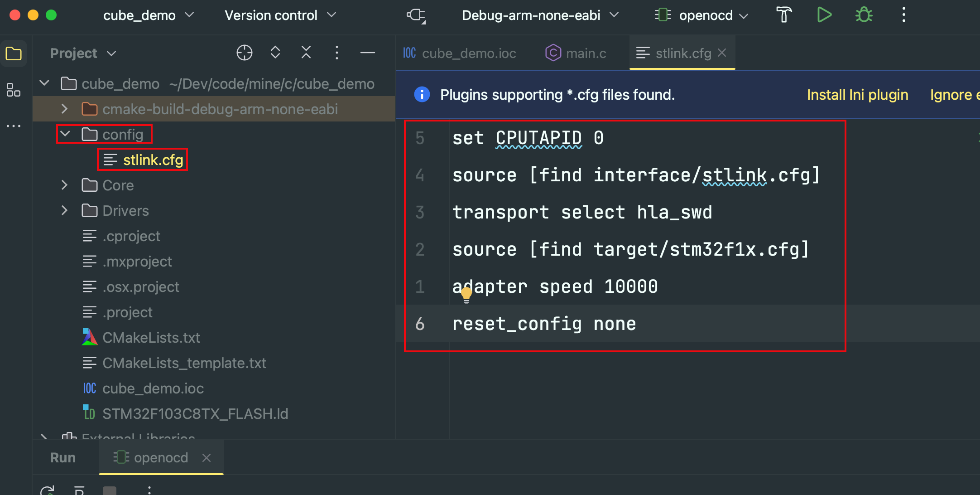Close the stlink.cfg editor tab

(x=722, y=53)
